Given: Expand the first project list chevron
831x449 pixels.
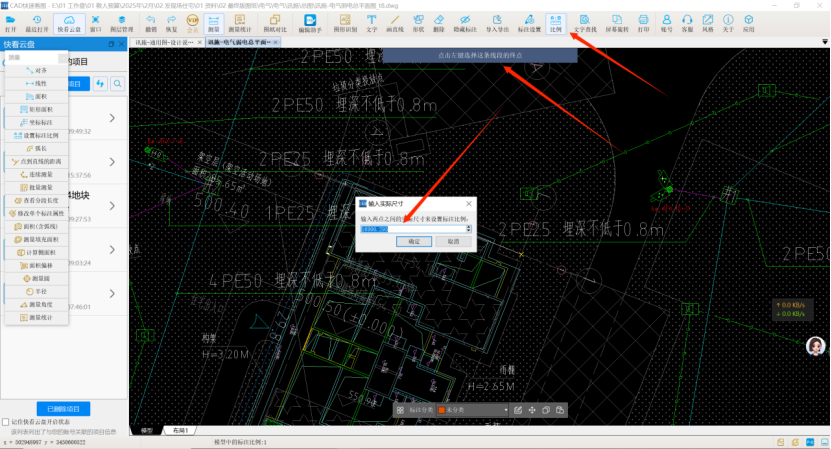Looking at the screenshot, I should [x=111, y=120].
